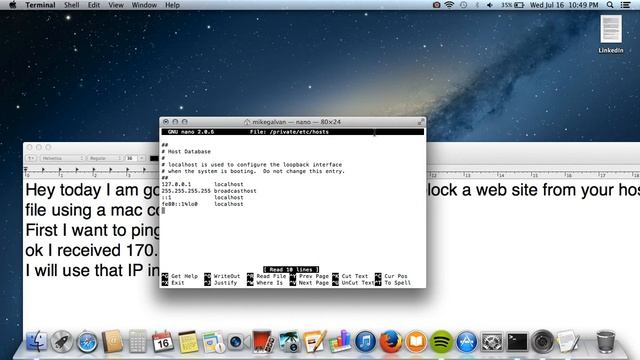Click 'Read 10 lines' status message

[291, 269]
